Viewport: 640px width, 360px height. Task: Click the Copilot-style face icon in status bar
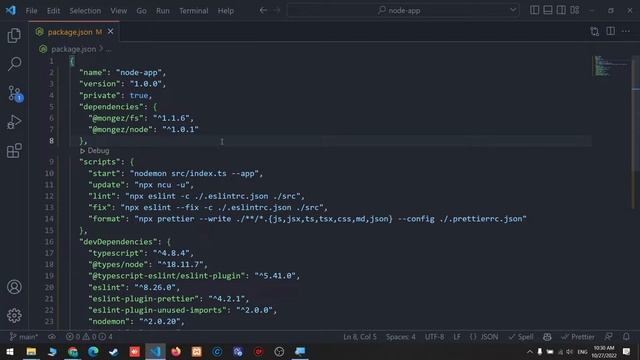point(547,337)
